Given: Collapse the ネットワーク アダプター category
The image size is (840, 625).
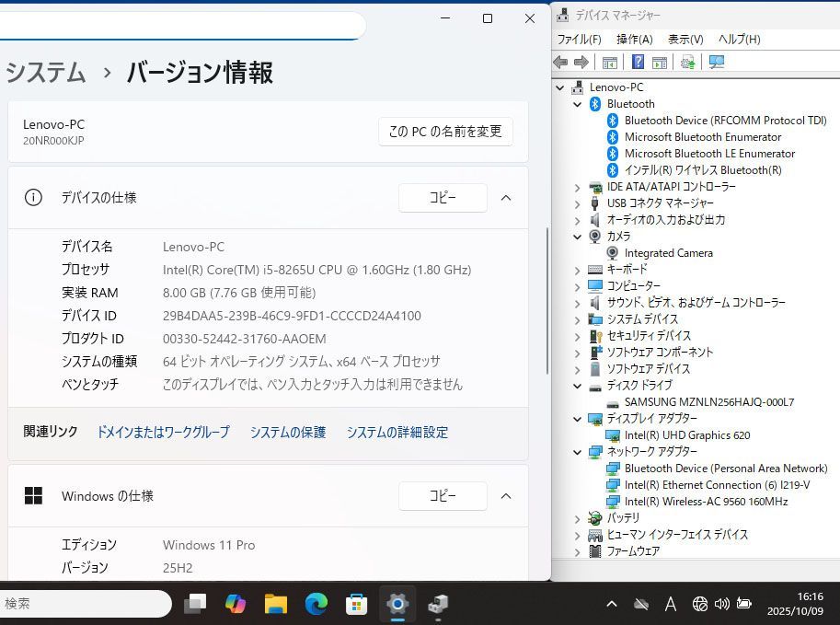Looking at the screenshot, I should pyautogui.click(x=578, y=451).
